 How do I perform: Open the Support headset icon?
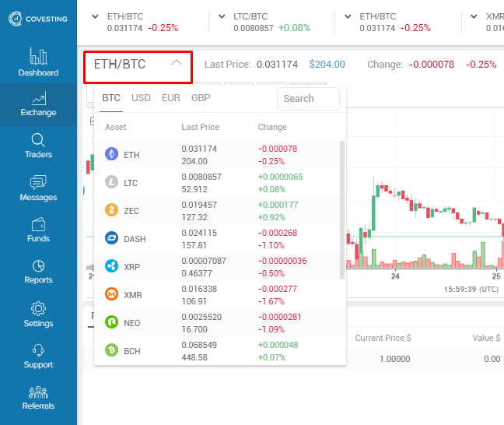(x=38, y=350)
